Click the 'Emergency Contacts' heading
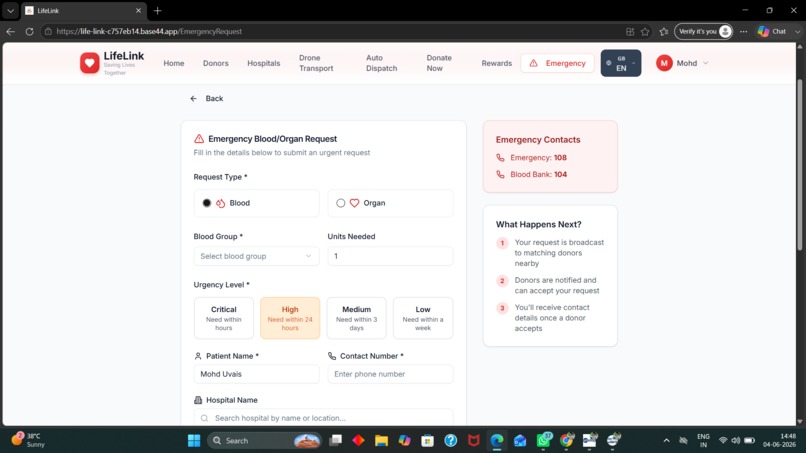Screen dimensions: 806x453 [x=538, y=140]
